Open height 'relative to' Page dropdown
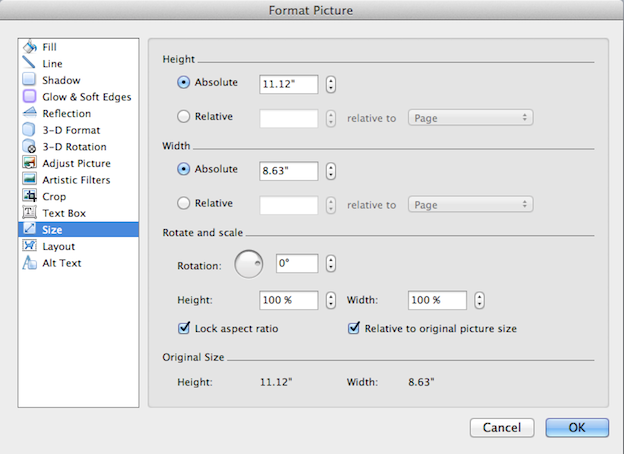The height and width of the screenshot is (454, 624). pyautogui.click(x=469, y=118)
